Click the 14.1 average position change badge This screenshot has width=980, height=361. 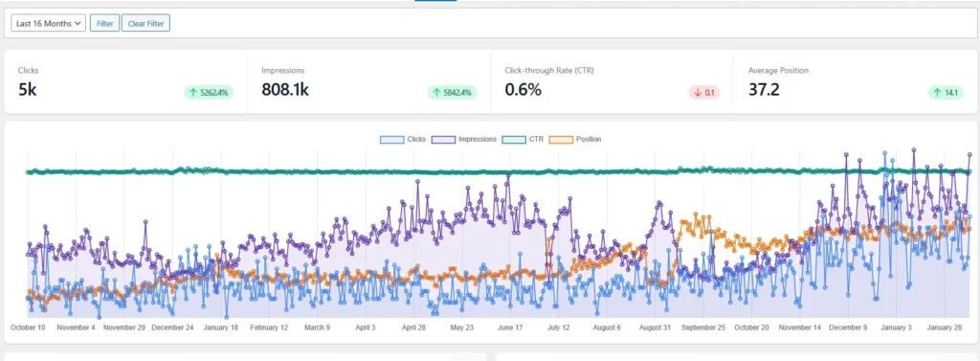click(946, 93)
